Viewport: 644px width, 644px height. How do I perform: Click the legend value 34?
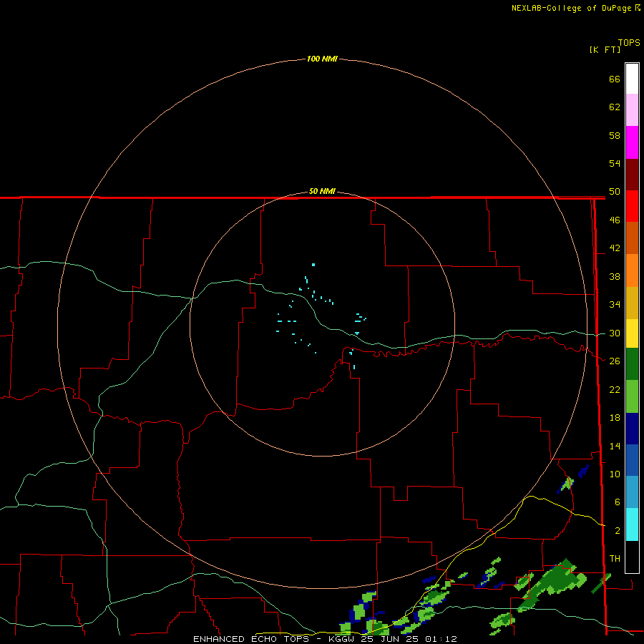click(615, 305)
